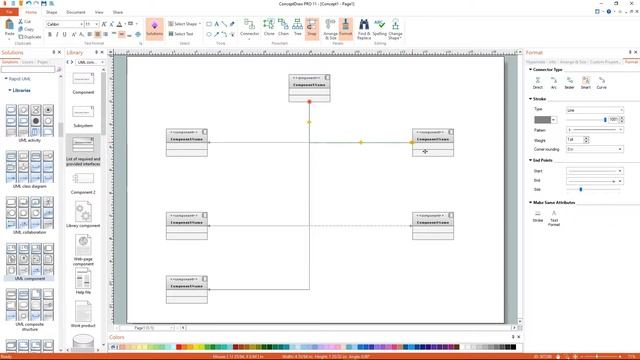
Task: Click the Weight value field
Action: point(575,140)
